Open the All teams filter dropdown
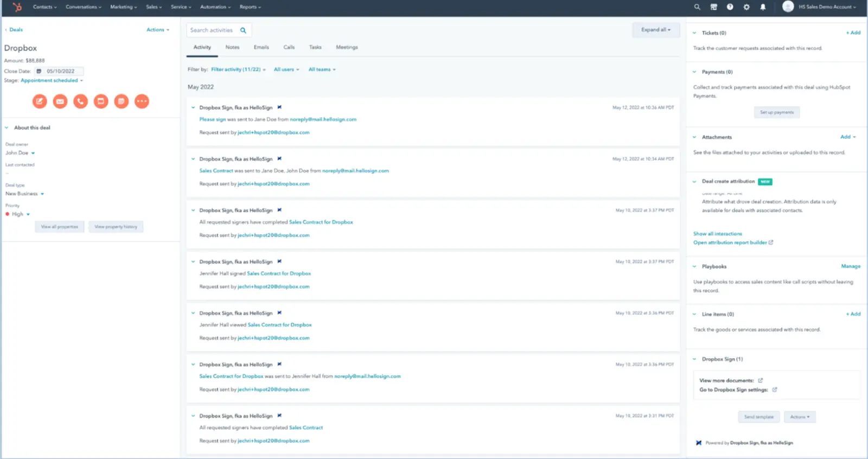The width and height of the screenshot is (868, 459). (x=322, y=69)
